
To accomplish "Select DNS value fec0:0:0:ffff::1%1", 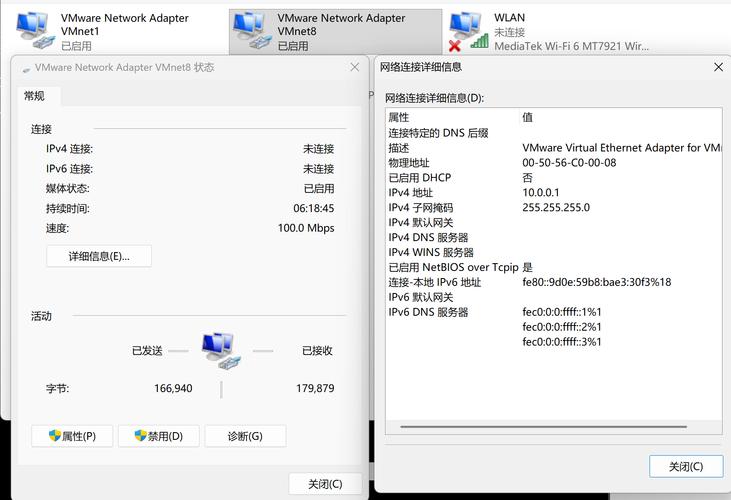I will click(x=562, y=312).
